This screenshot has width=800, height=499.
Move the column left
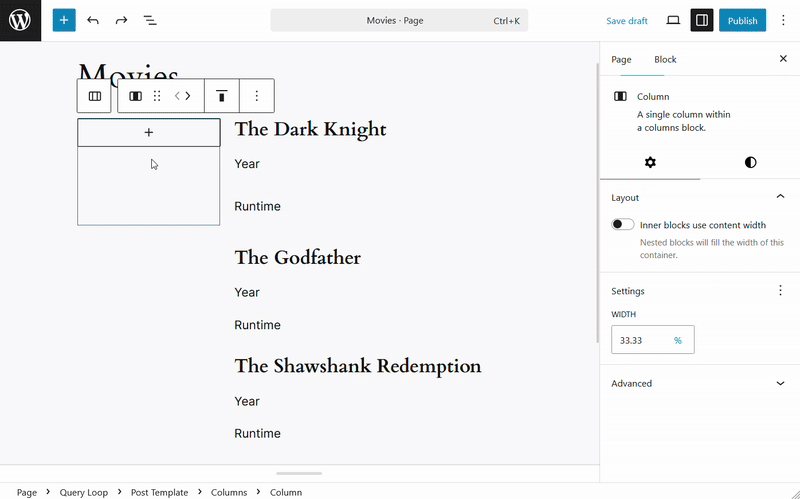[178, 96]
